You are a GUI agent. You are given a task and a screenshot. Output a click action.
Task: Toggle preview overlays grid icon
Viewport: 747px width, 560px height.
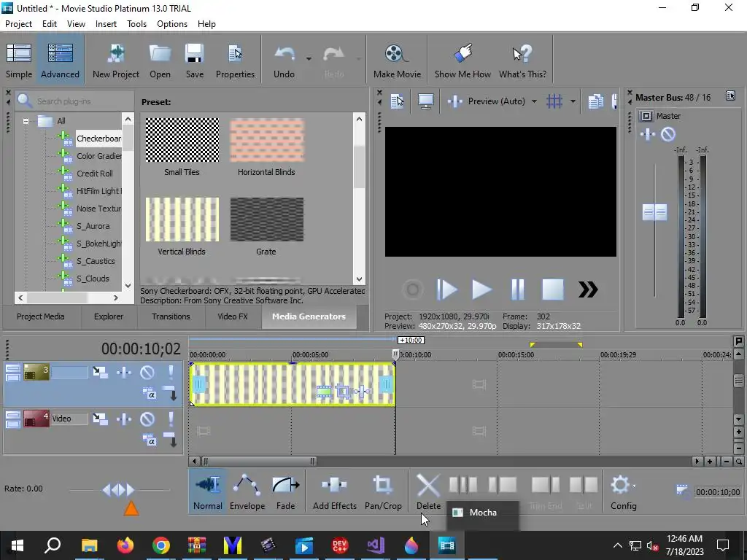point(554,101)
